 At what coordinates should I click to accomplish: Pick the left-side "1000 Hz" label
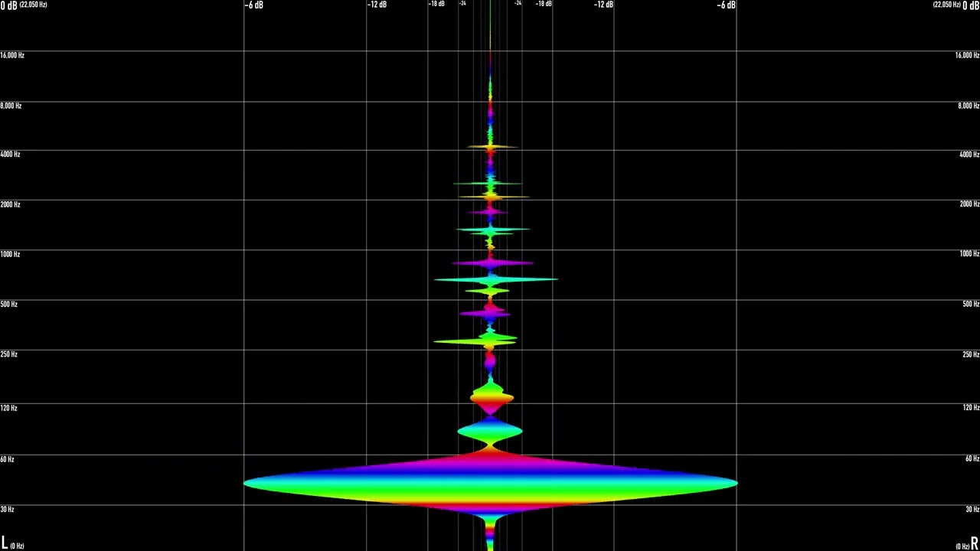click(10, 254)
